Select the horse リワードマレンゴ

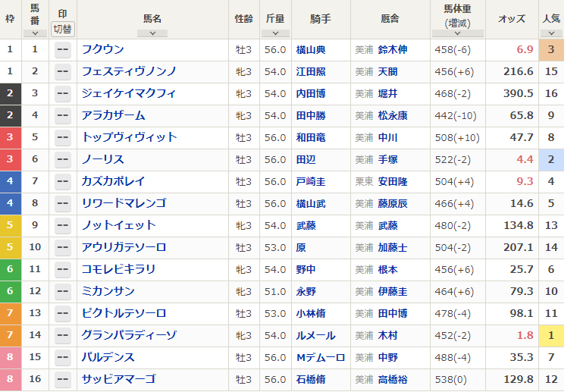tap(124, 204)
